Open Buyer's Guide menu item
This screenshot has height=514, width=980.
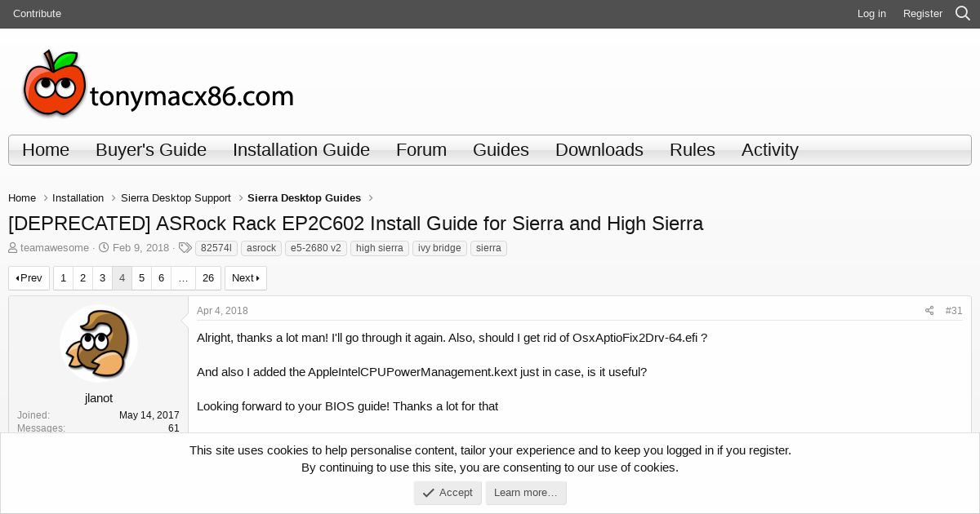pyautogui.click(x=151, y=150)
